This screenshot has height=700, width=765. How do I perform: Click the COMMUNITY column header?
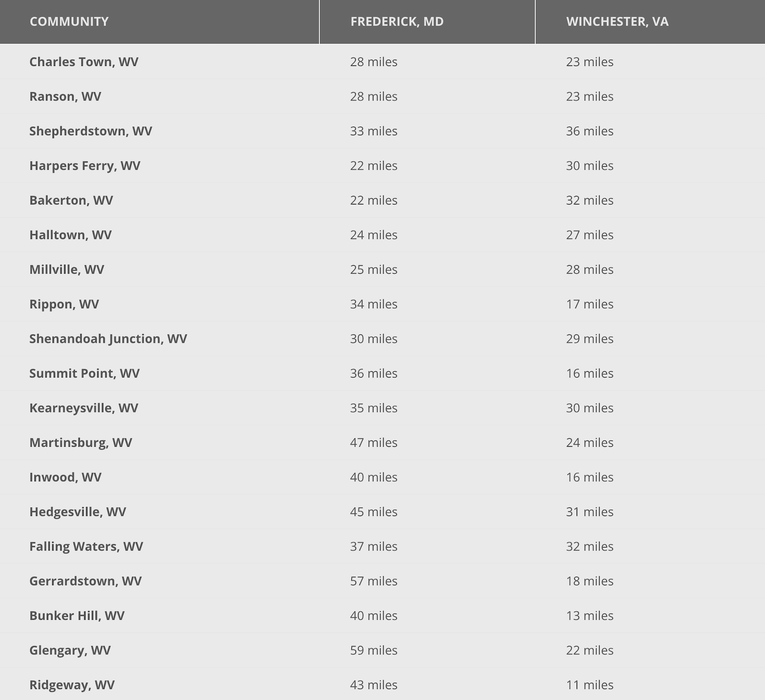(x=69, y=22)
